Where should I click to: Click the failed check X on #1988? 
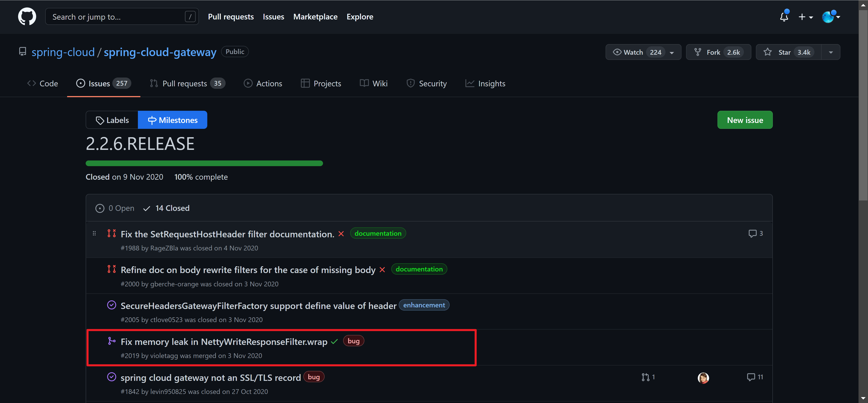(x=341, y=234)
